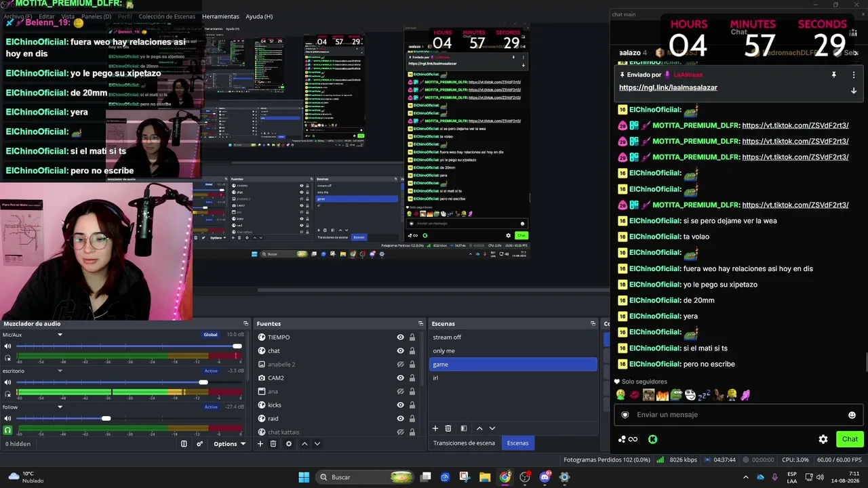This screenshot has width=868, height=488.
Task: Click the Active badge on escritorio channel
Action: 211,371
